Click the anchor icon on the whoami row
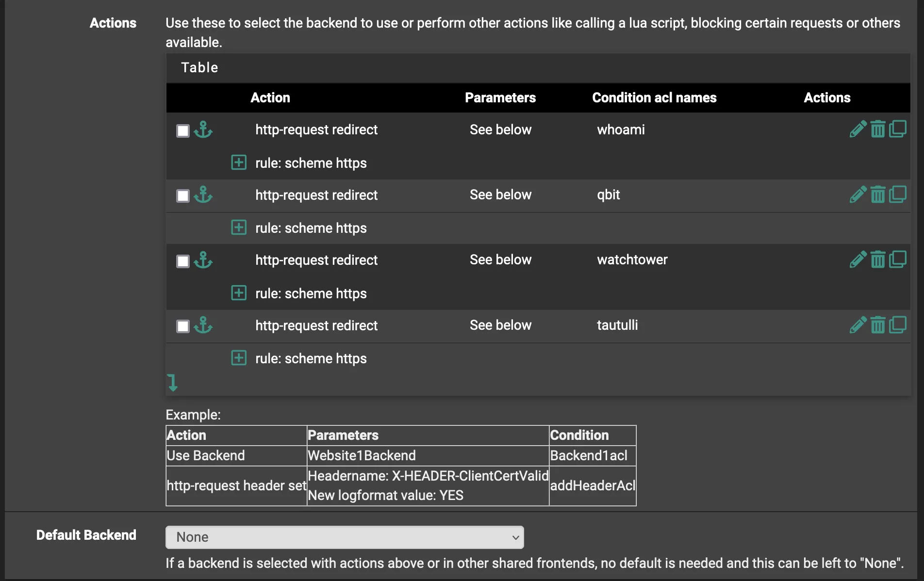Screen dimensions: 924x581 click(x=203, y=130)
